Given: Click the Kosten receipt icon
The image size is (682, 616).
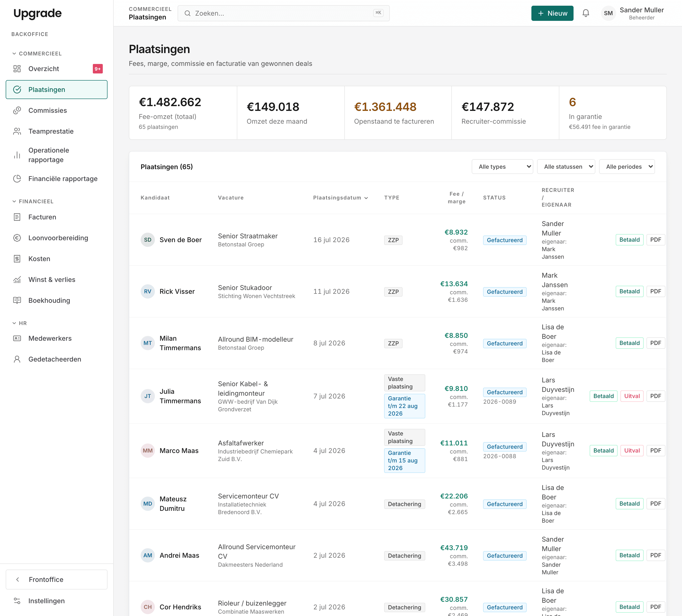Looking at the screenshot, I should click(17, 259).
